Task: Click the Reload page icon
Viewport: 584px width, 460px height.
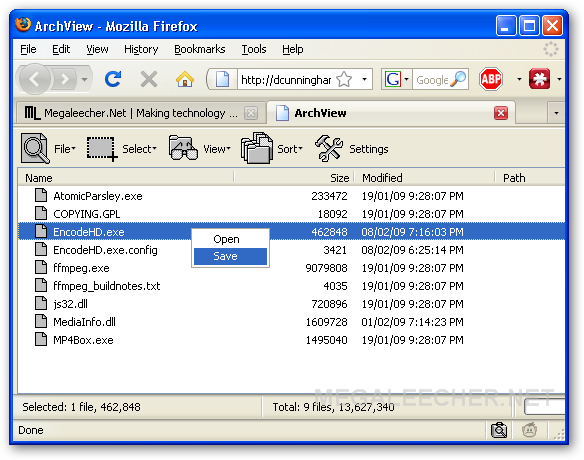Action: [x=113, y=79]
